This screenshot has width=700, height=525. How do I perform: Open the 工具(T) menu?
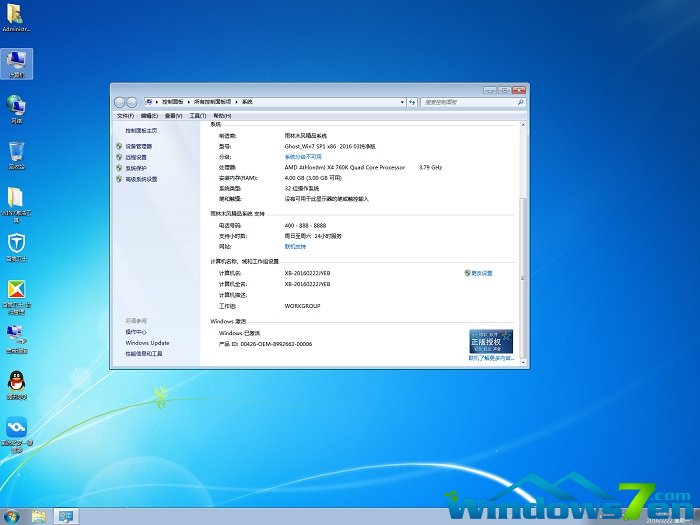(x=197, y=116)
